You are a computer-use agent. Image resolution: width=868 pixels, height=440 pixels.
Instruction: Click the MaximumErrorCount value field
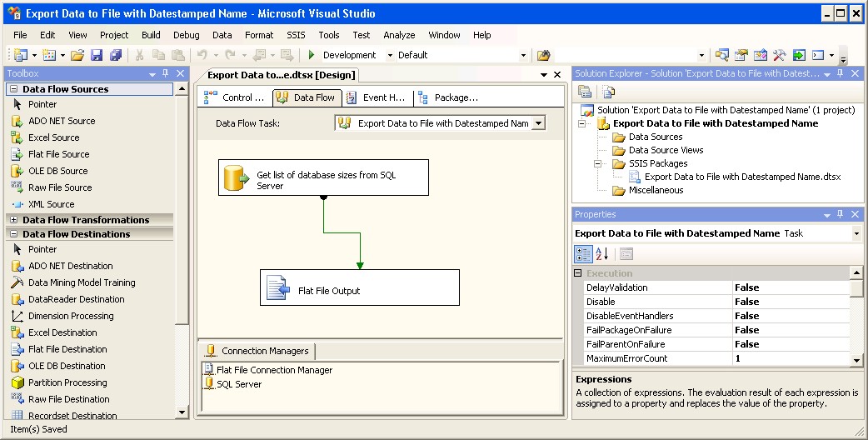coord(791,358)
